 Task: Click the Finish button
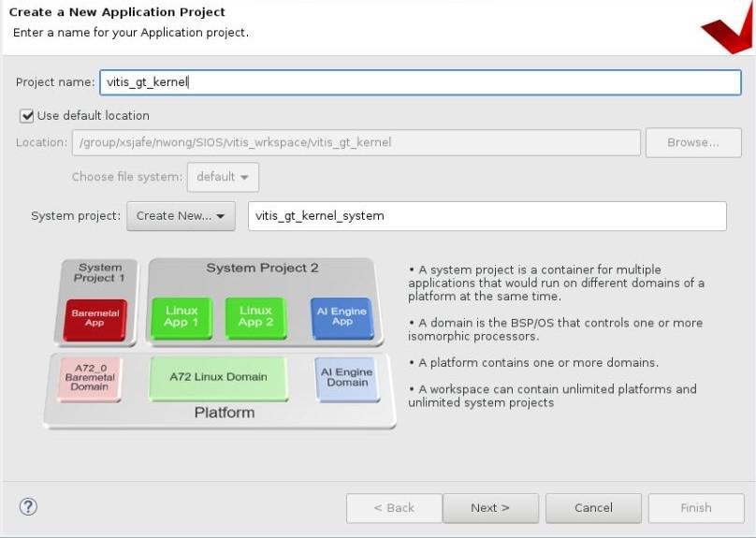point(696,508)
